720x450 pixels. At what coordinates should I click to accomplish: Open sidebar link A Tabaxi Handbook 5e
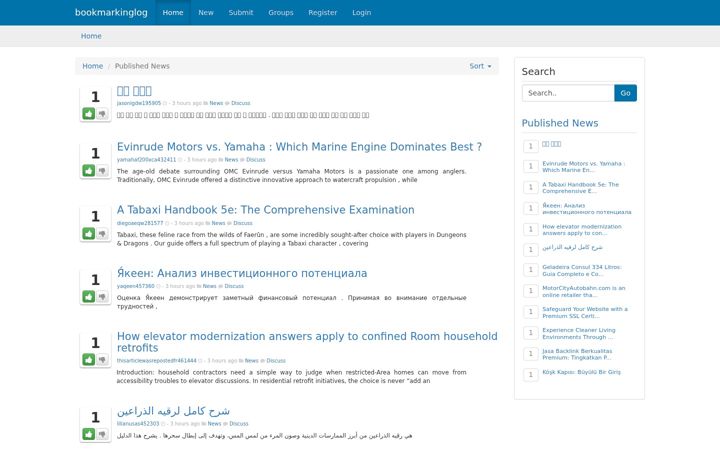click(x=580, y=188)
